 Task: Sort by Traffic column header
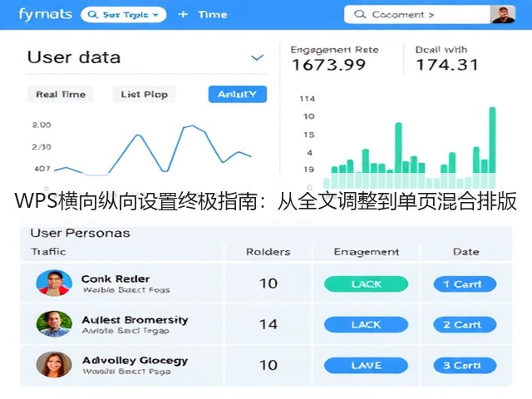click(x=48, y=252)
